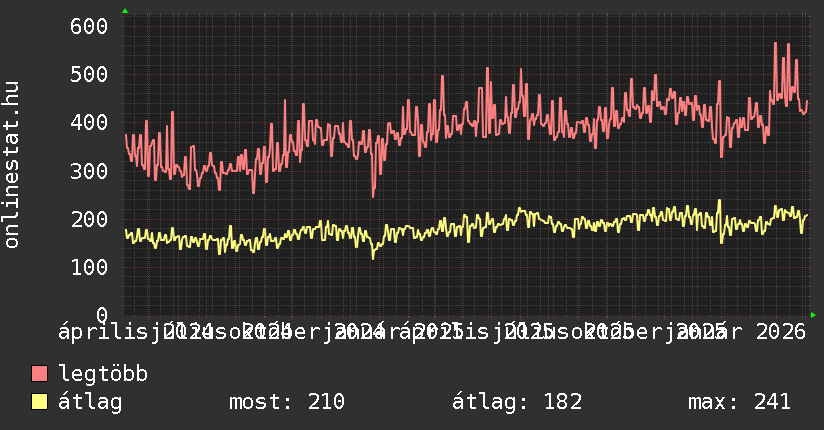Click the 200 y-axis label
Viewport: 824px width, 430px height.
(x=88, y=219)
